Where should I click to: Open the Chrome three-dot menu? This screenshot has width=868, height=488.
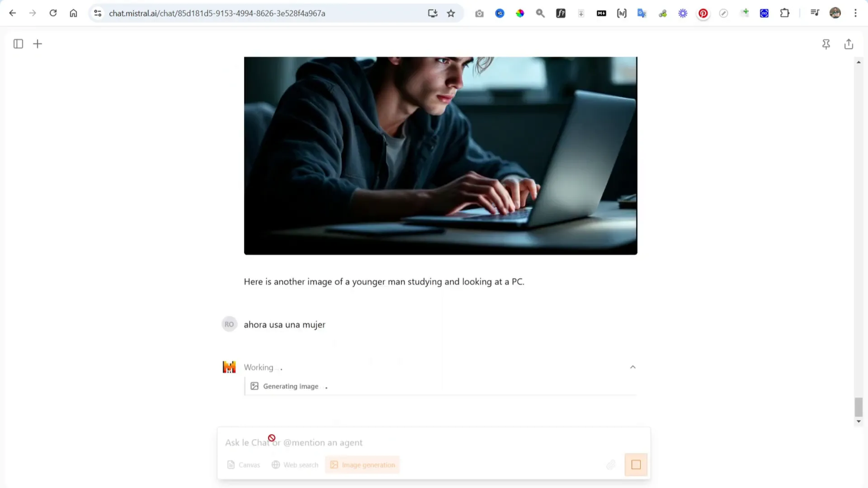pos(856,13)
